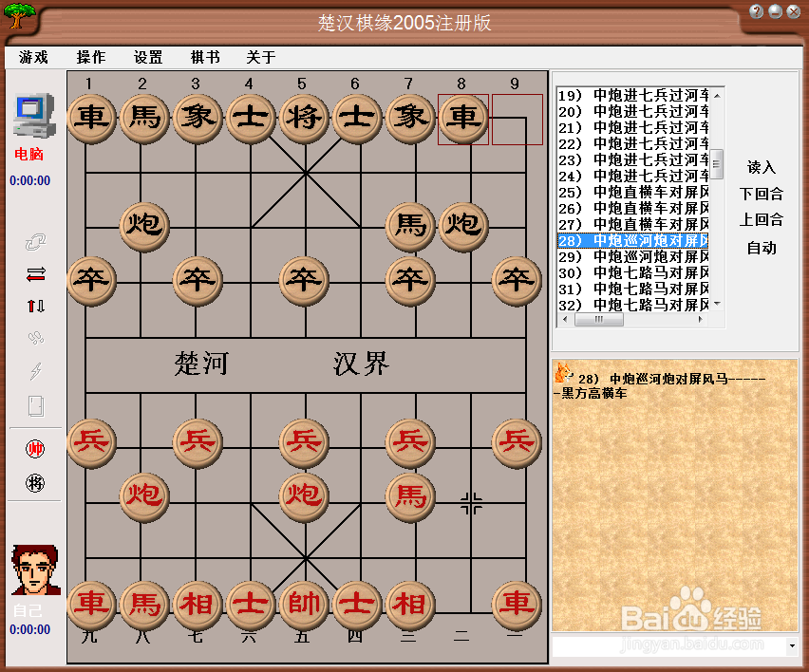809x672 pixels.
Task: Click horizontal scroll right arrow of list
Action: [x=700, y=320]
